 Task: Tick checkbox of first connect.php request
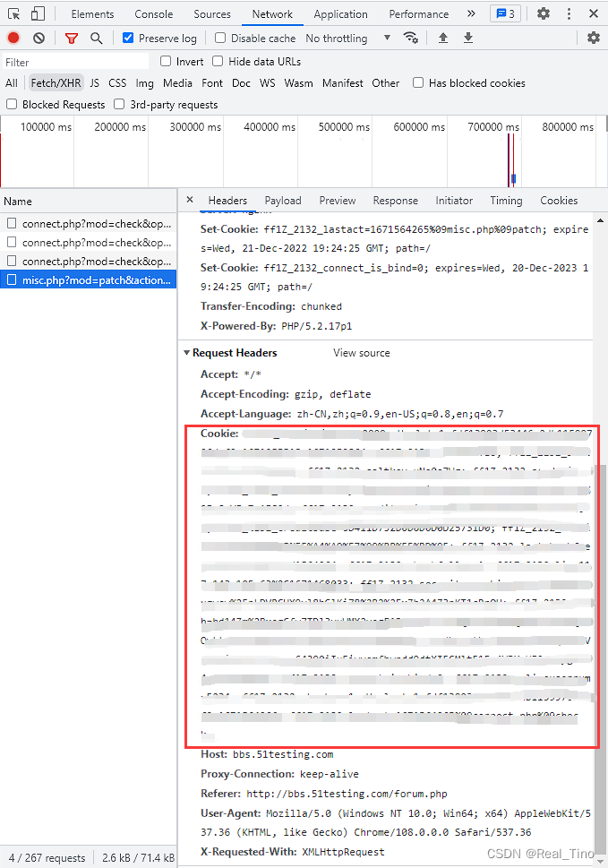pyautogui.click(x=12, y=224)
